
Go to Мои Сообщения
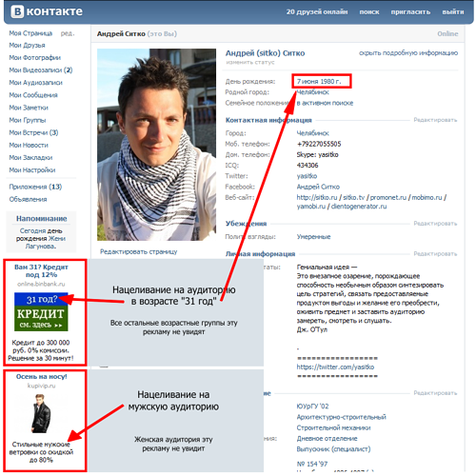point(33,95)
